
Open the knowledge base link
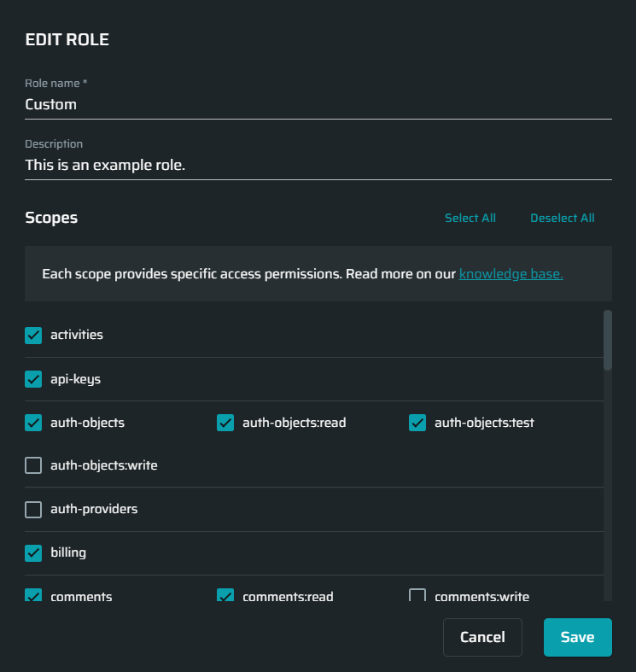click(x=511, y=274)
